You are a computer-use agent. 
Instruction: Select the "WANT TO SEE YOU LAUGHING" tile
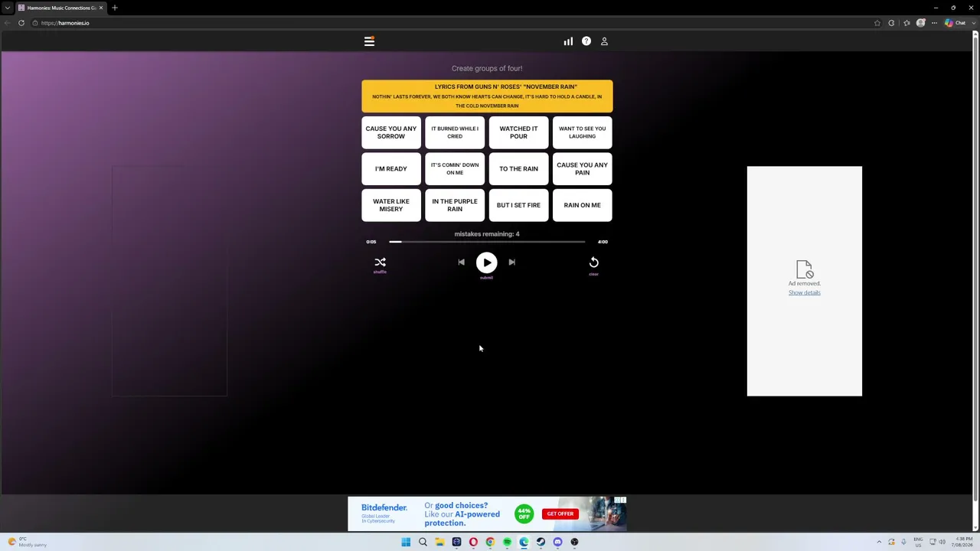(x=583, y=132)
